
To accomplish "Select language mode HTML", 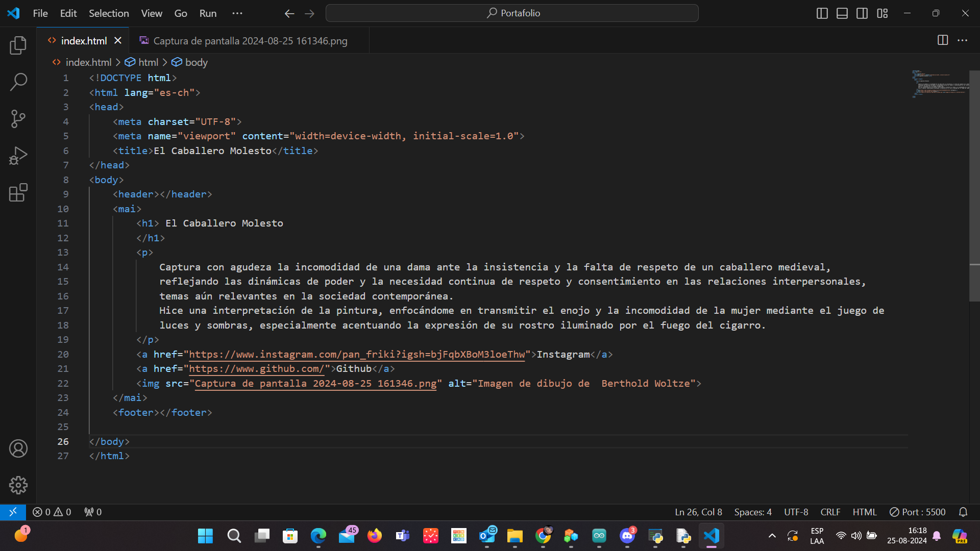I will [865, 512].
